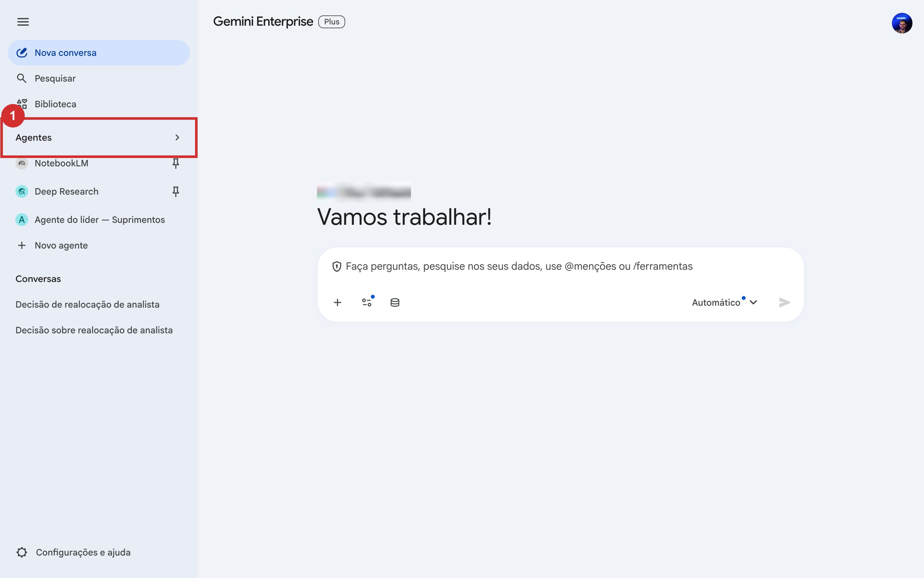Click the Nova conversa pencil icon
The width and height of the screenshot is (924, 578).
pos(22,52)
